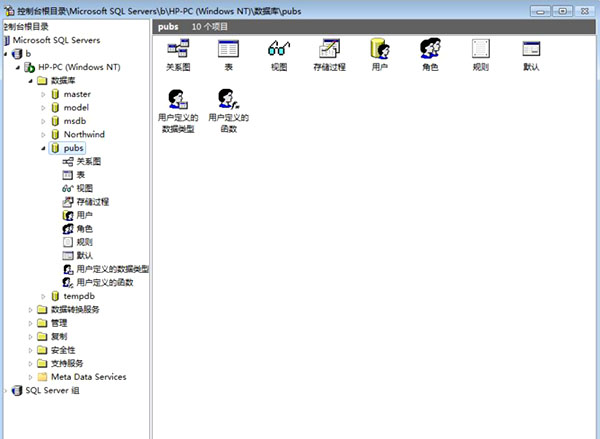
Task: Click the SQL Server 组 icon
Action: point(17,390)
